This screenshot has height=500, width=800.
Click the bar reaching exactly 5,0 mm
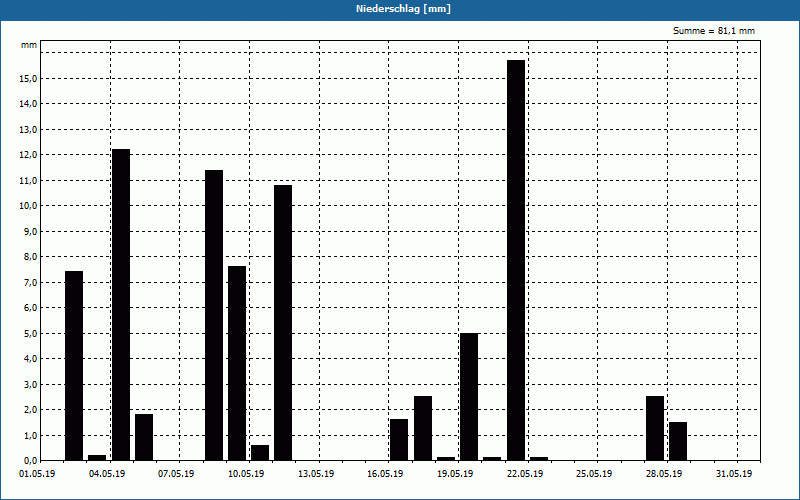click(469, 396)
